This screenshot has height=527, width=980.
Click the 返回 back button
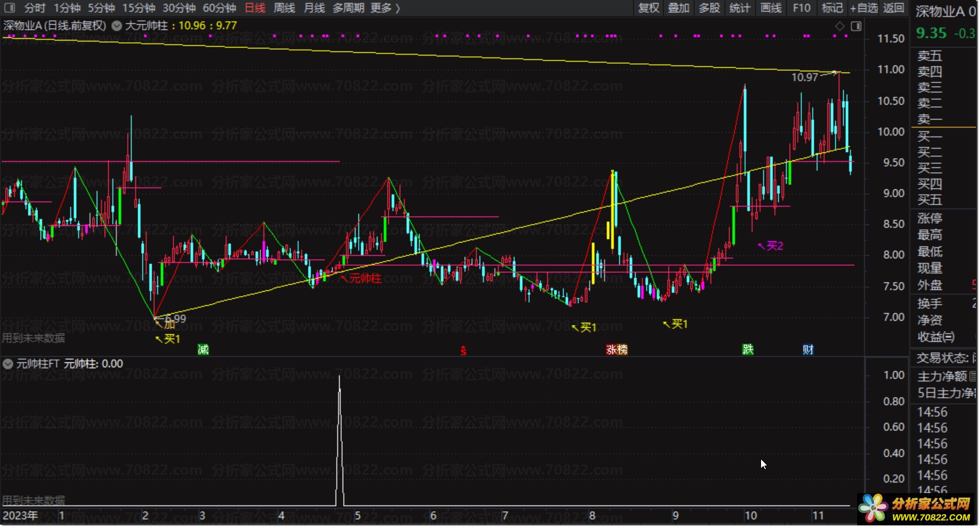tap(893, 8)
